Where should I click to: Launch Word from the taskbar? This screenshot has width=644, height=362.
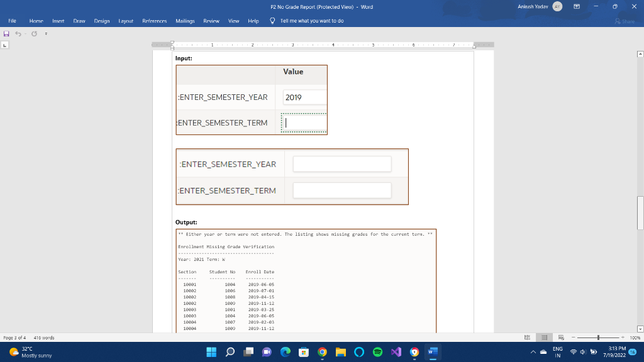431,352
